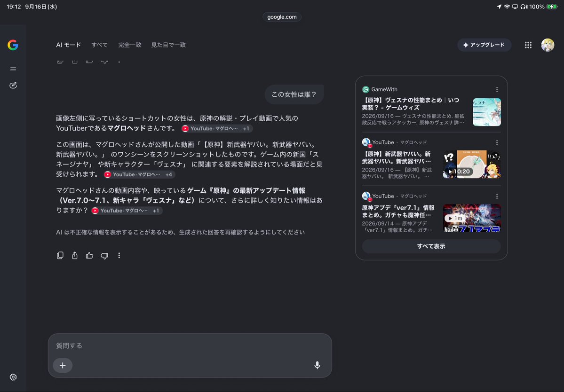This screenshot has width=564, height=392.
Task: Share the AI response
Action: click(x=74, y=255)
